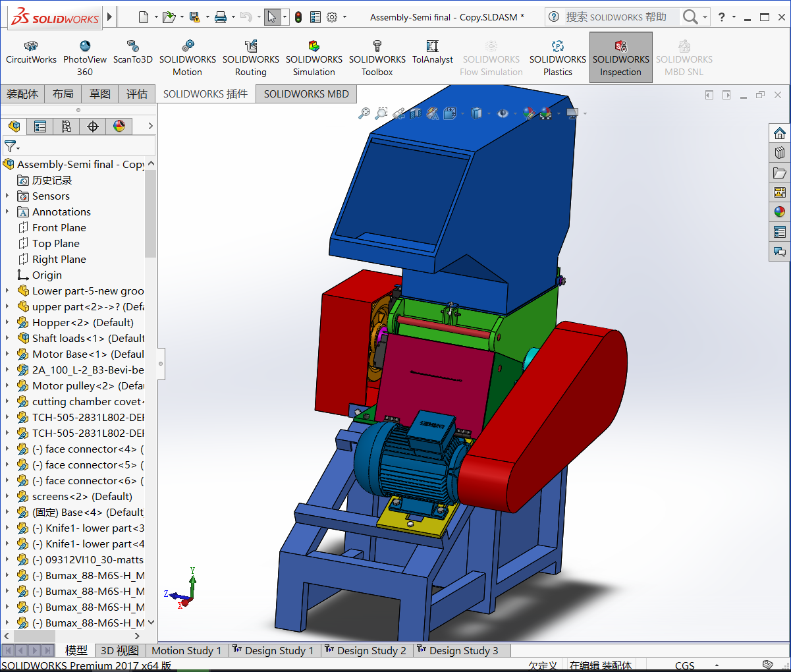Activate SOLIDWORKS Simulation add-in
Viewport: 791px width, 672px height.
tap(314, 58)
